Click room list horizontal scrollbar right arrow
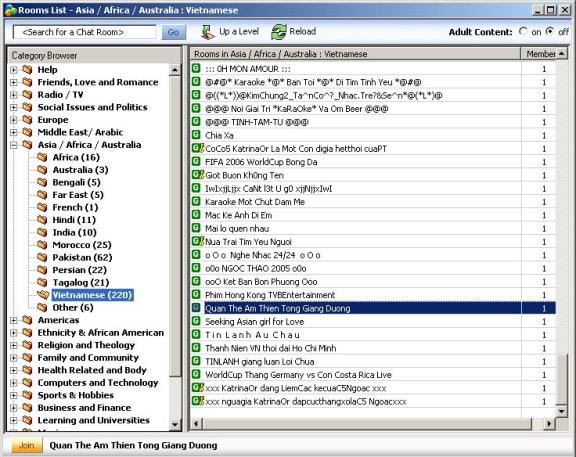The image size is (576, 457). (x=549, y=424)
